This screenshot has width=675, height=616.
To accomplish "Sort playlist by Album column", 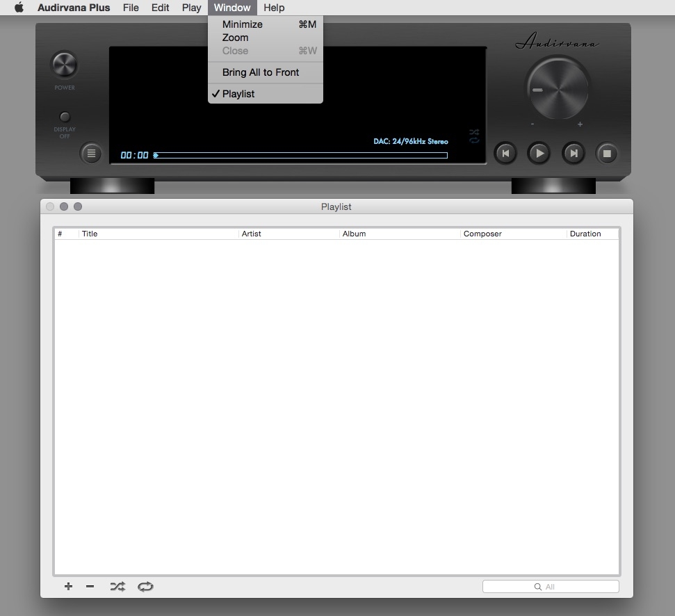I will click(400, 234).
